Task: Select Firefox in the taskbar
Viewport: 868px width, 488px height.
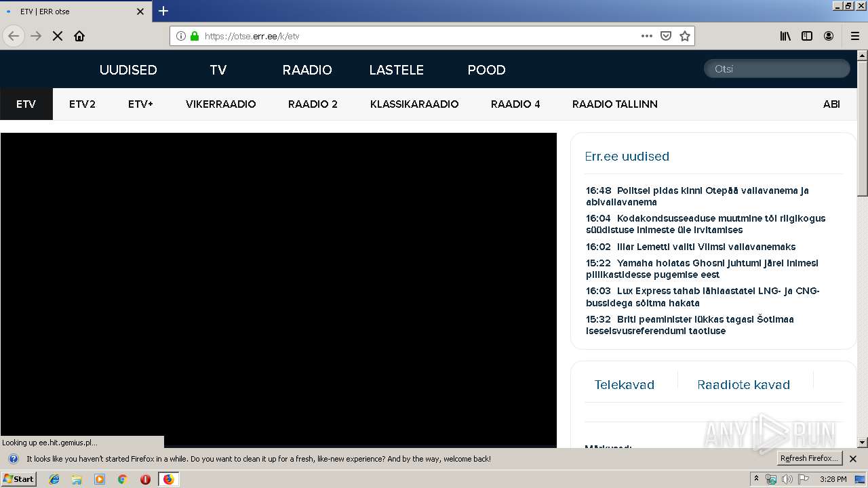Action: coord(168,479)
